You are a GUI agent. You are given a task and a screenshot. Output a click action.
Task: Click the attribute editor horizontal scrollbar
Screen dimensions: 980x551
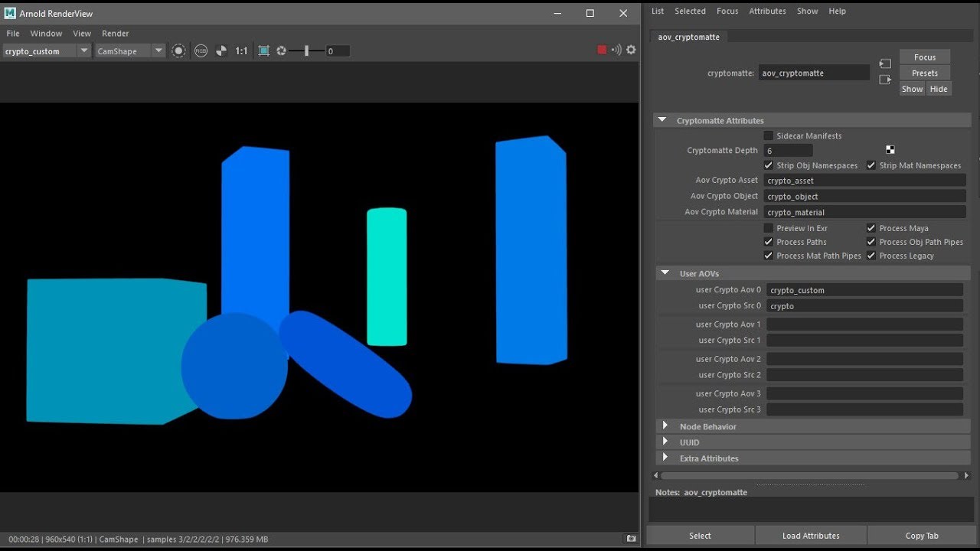click(809, 475)
